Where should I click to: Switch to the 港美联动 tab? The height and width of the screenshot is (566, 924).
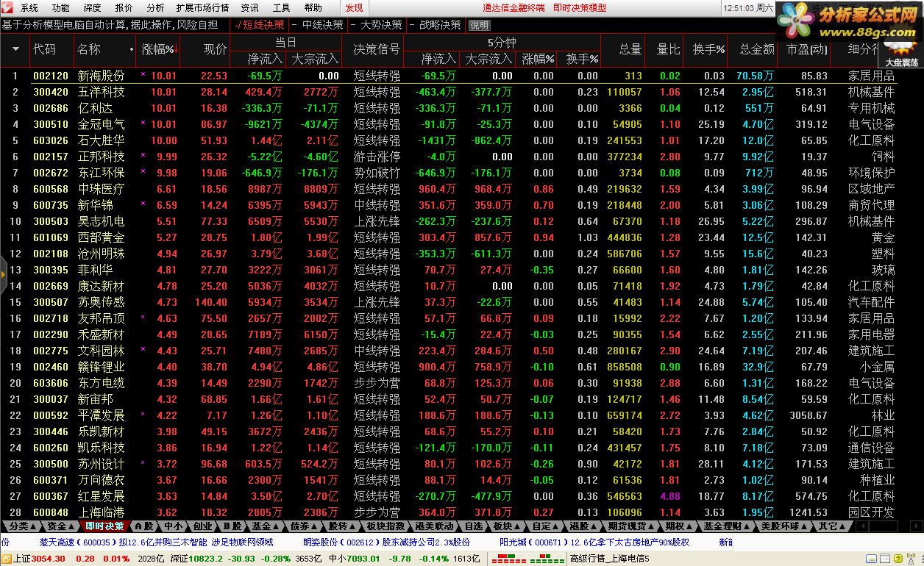tap(434, 526)
